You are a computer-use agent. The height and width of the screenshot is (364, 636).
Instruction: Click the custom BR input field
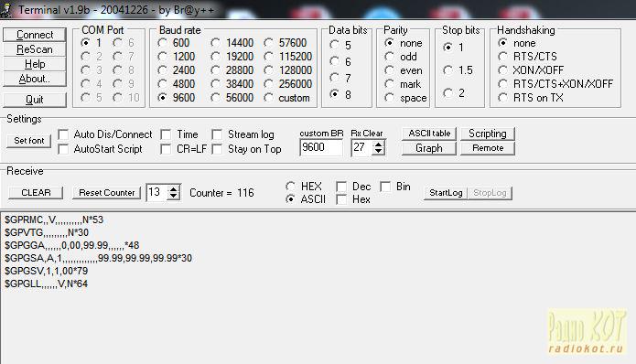click(321, 147)
